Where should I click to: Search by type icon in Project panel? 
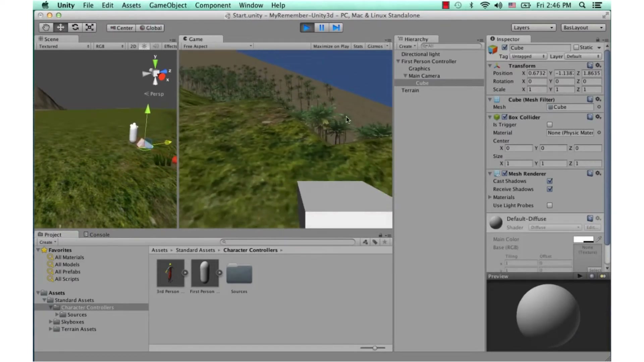click(365, 242)
